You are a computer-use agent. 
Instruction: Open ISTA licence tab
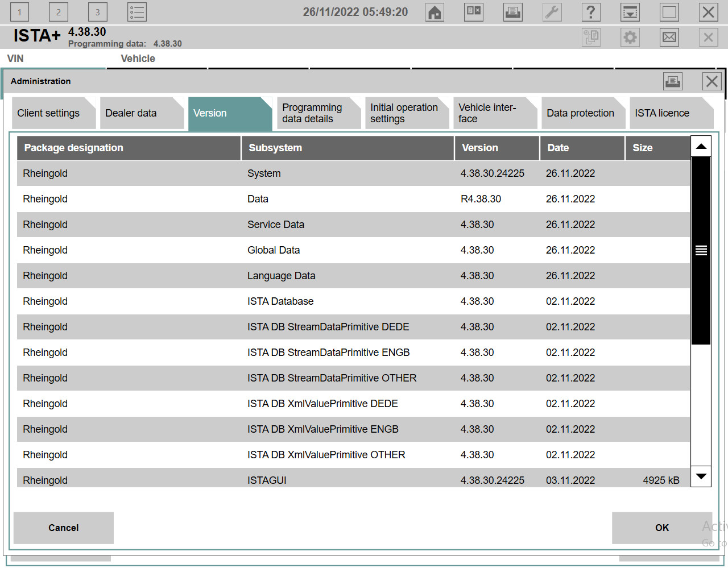point(672,113)
